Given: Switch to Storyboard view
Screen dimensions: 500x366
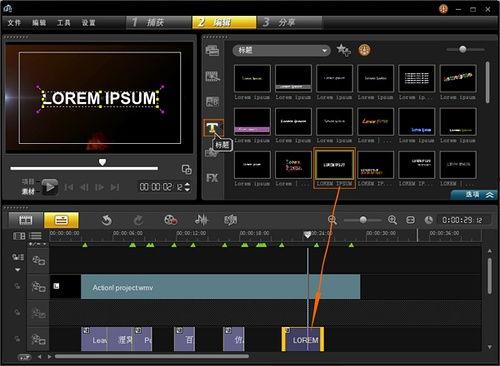Looking at the screenshot, I should click(x=26, y=220).
